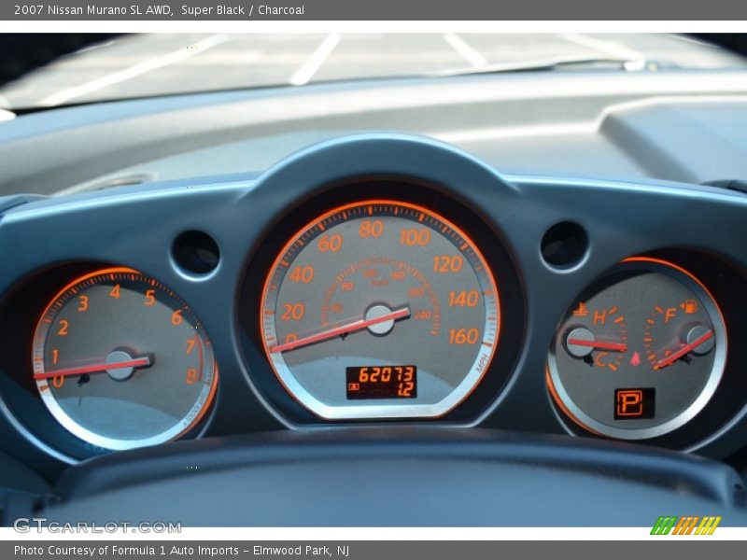Click the 8 mark on the tachometer
747x560 pixels.
pos(191,376)
